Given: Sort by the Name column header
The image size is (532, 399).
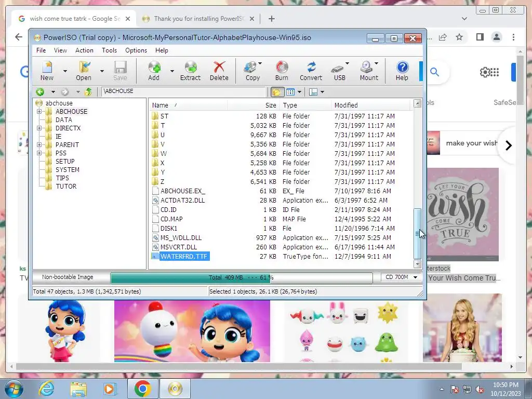Looking at the screenshot, I should (188, 105).
